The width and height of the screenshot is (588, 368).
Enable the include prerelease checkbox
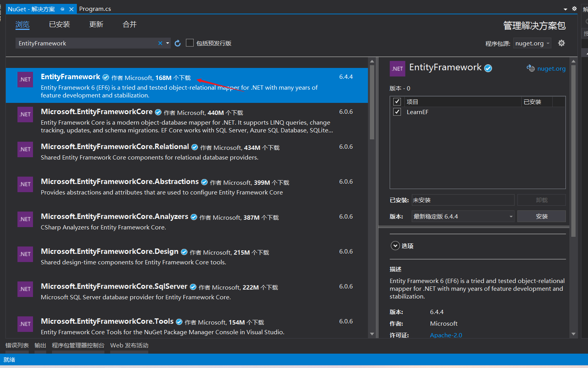[x=190, y=43]
